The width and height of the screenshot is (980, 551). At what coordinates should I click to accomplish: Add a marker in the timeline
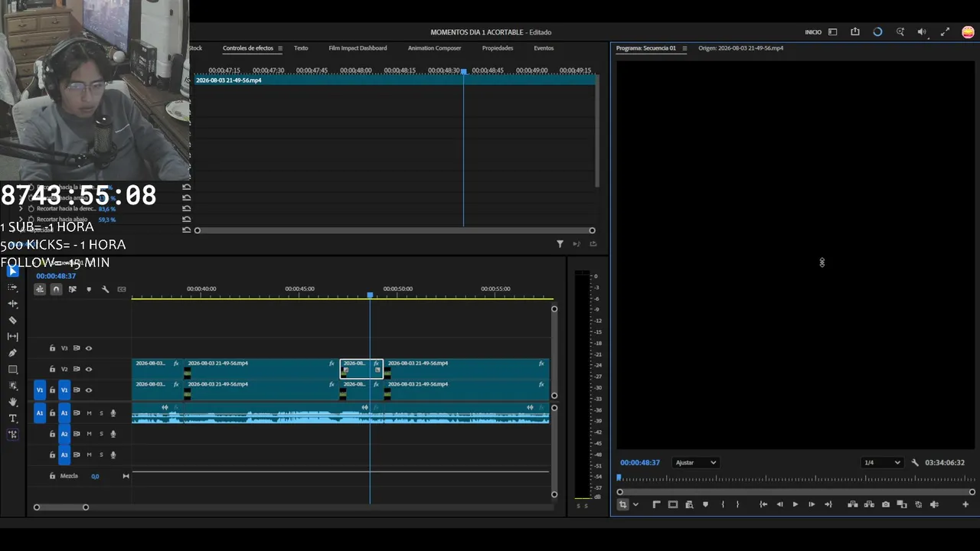[89, 289]
